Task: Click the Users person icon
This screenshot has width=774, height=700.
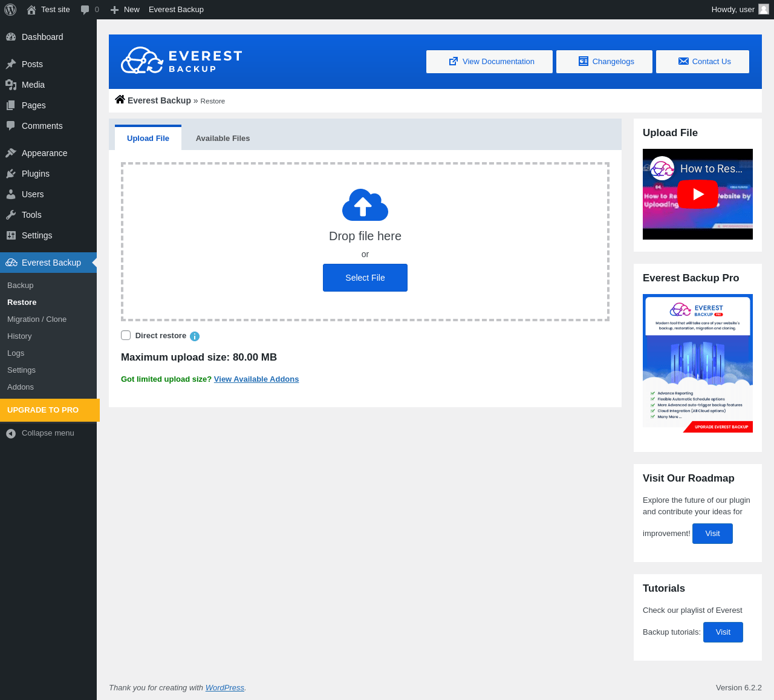Action: click(x=11, y=194)
